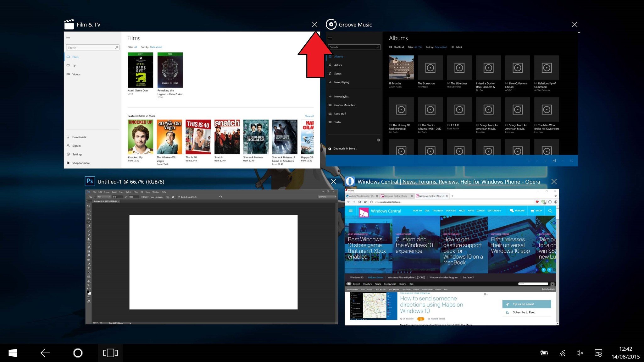Click the reset crop icon in Photoshop options bar

tap(220, 197)
